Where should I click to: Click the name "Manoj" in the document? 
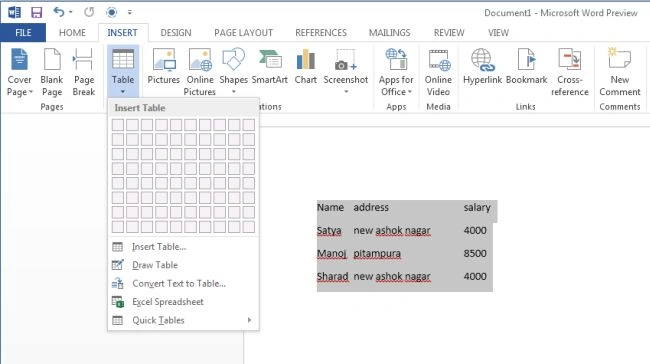pyautogui.click(x=332, y=254)
